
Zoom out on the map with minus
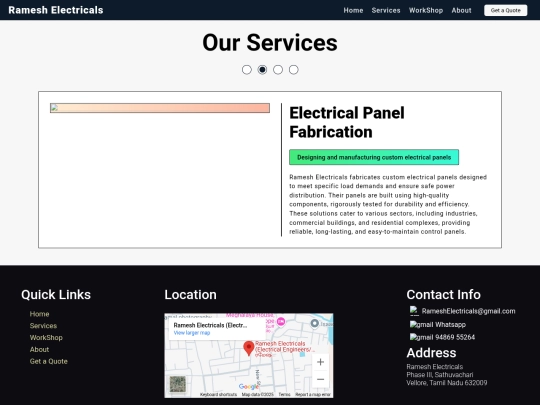[320, 379]
